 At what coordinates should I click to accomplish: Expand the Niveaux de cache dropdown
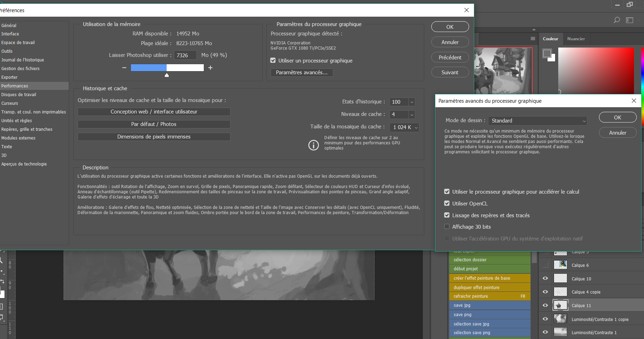[x=412, y=115]
